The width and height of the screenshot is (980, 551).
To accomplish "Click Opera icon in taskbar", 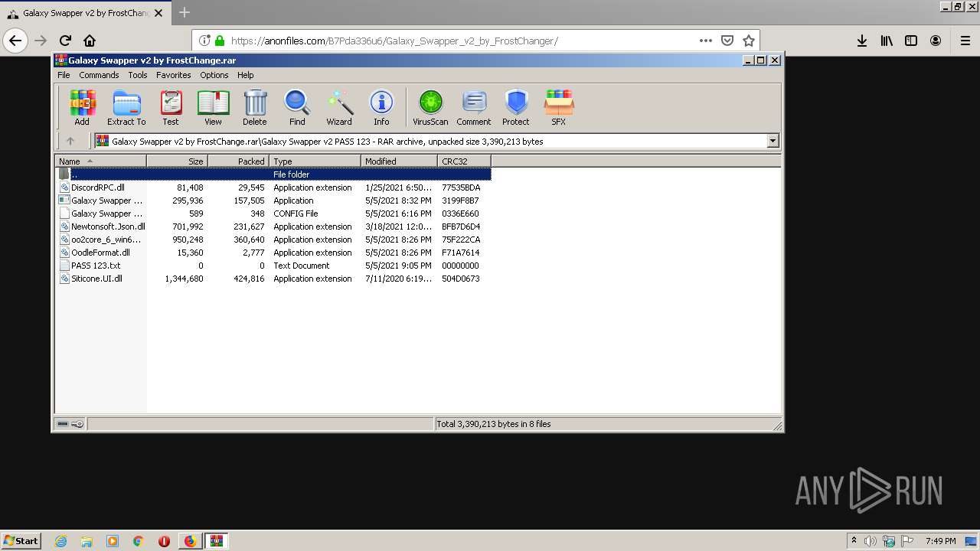I will point(164,541).
